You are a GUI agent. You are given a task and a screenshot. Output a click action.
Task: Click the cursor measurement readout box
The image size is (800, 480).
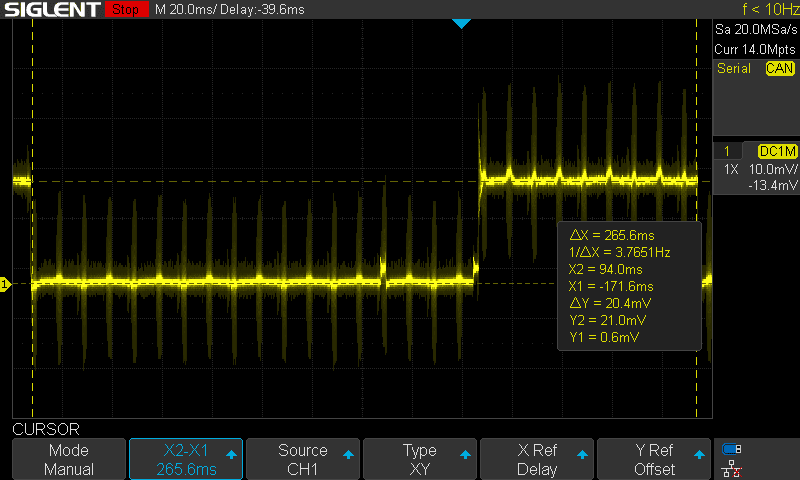[628, 285]
